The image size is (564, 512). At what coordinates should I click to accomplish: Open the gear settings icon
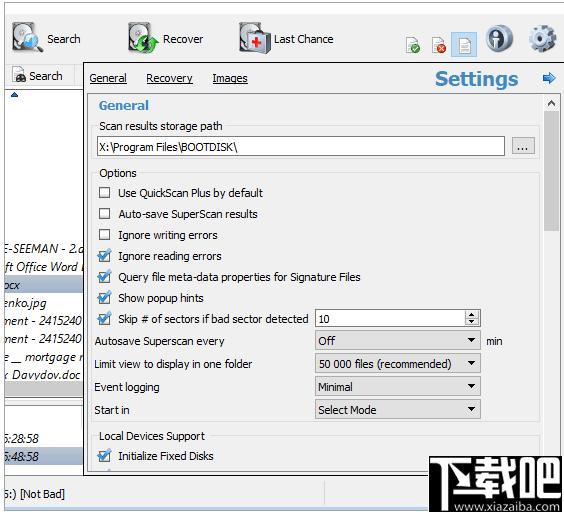click(x=543, y=38)
